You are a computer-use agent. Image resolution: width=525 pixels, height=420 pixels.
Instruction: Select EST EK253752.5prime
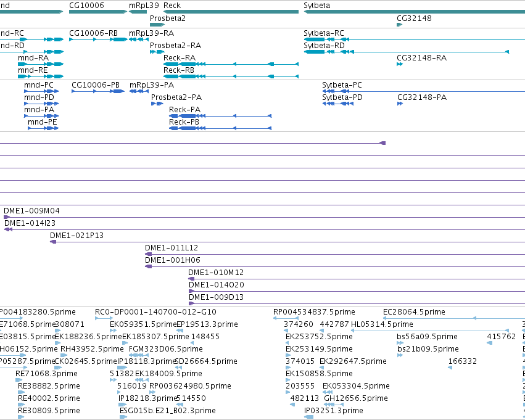coord(319,336)
